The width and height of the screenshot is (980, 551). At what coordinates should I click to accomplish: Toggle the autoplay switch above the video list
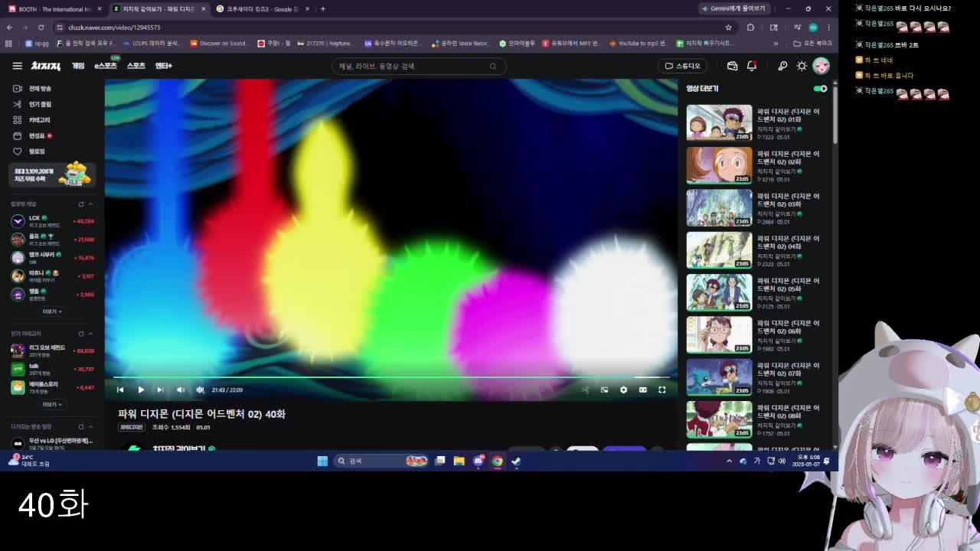(x=820, y=89)
